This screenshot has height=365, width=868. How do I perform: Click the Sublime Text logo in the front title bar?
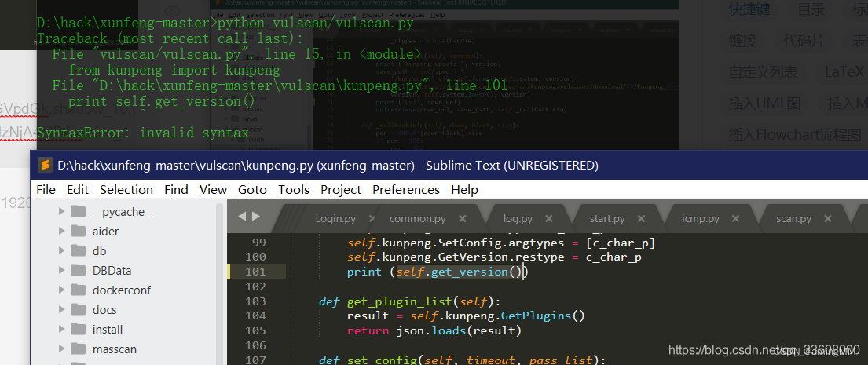(x=46, y=165)
